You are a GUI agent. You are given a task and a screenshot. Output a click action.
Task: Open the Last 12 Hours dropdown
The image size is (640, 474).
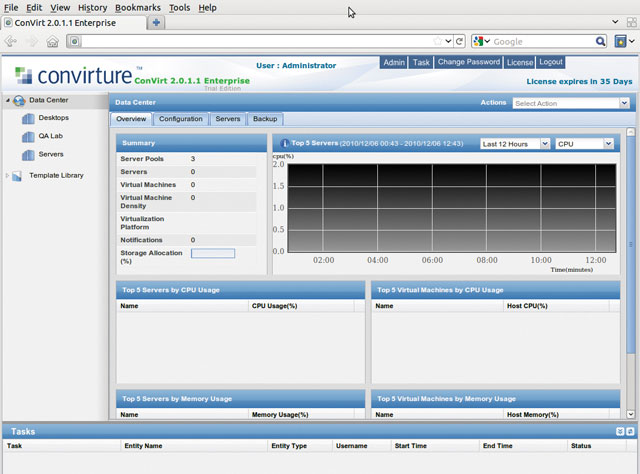[545, 144]
